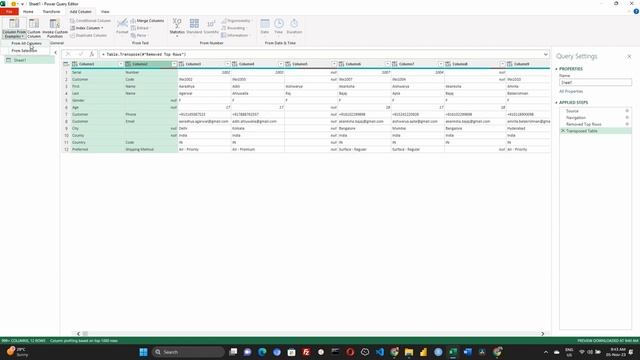Image resolution: width=640 pixels, height=360 pixels.
Task: Open FileZilla from the taskbar
Action: [x=306, y=352]
